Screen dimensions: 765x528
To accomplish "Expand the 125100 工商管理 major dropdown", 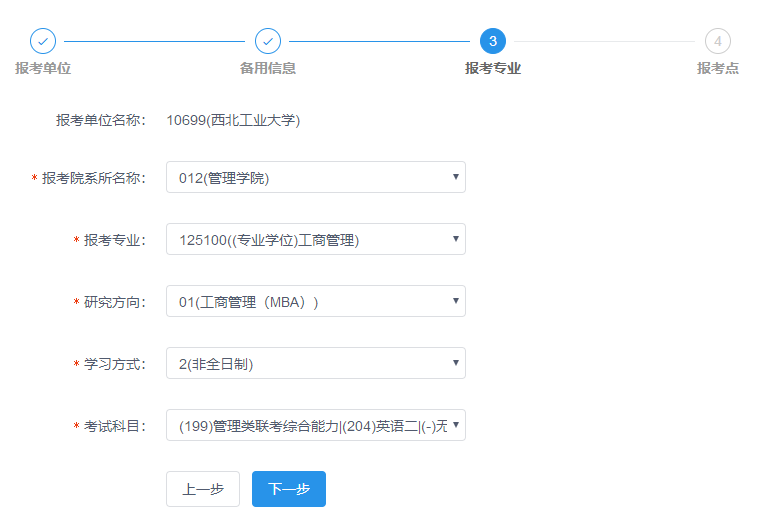I will (x=315, y=240).
